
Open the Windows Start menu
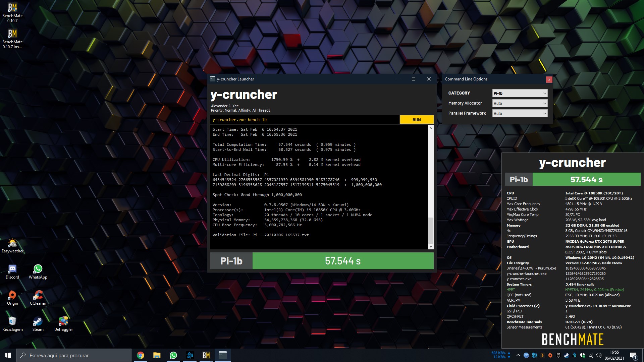(x=8, y=355)
